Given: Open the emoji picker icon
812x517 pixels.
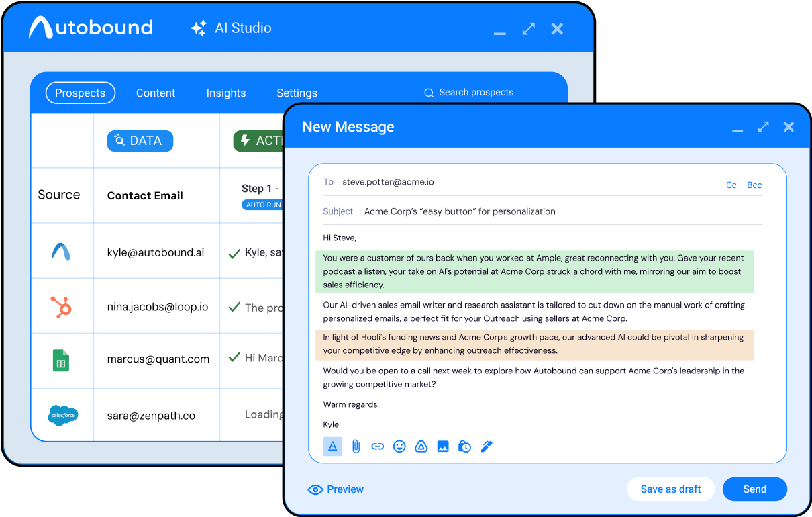Looking at the screenshot, I should tap(399, 446).
